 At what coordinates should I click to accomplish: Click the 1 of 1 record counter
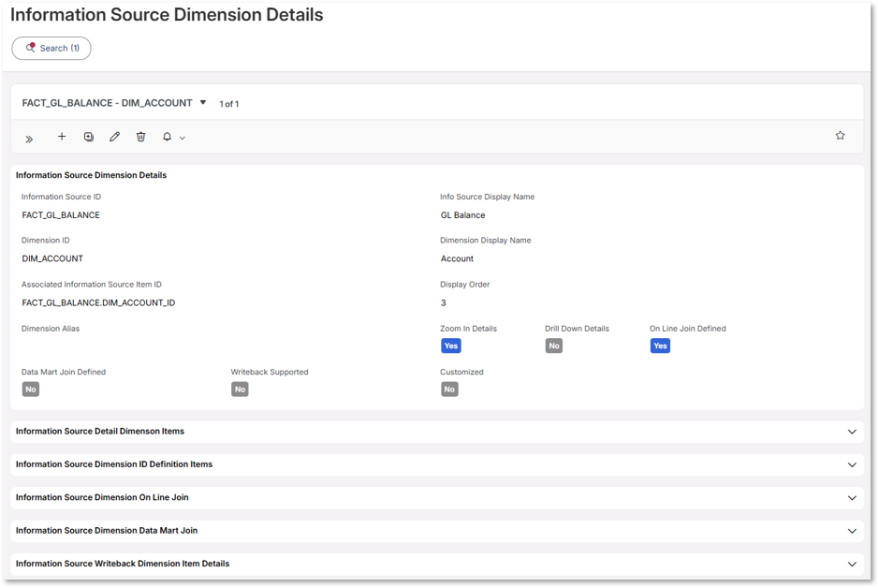228,104
